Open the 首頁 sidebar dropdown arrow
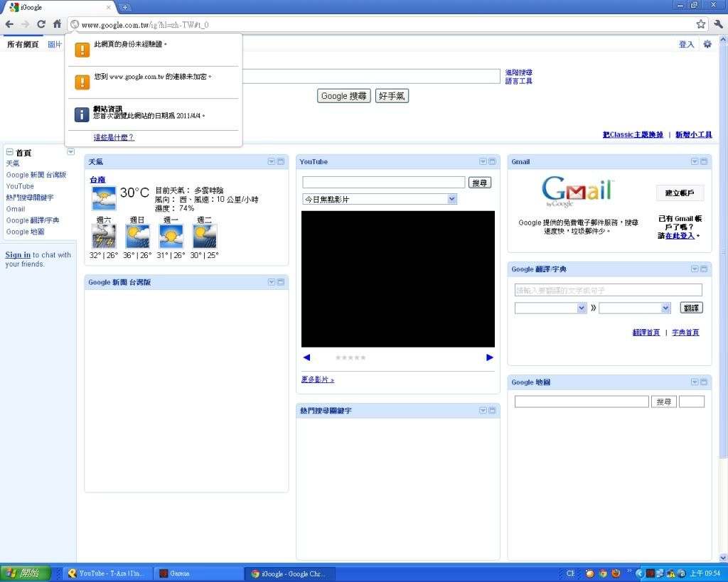The height and width of the screenshot is (582, 728). pyautogui.click(x=70, y=152)
